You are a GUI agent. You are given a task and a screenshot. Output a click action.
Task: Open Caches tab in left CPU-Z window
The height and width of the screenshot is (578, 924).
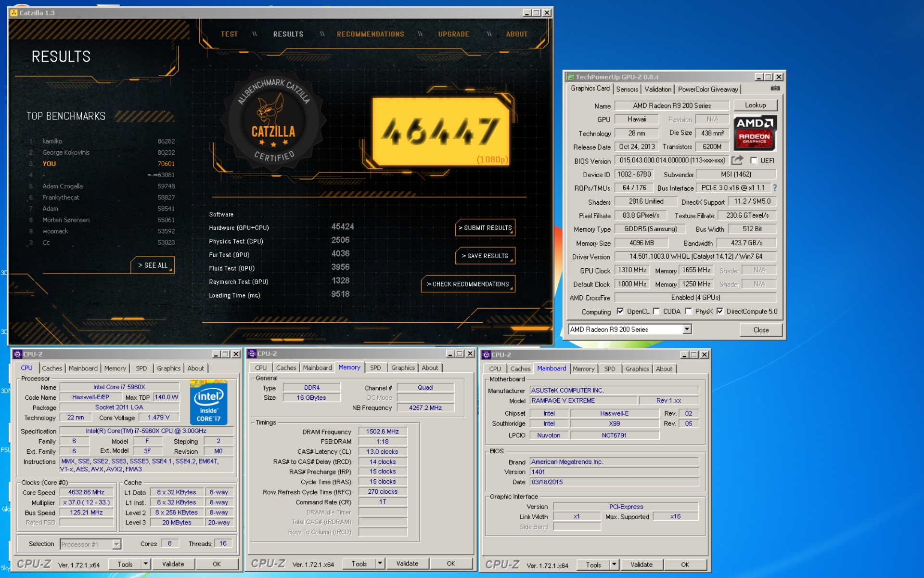(52, 368)
